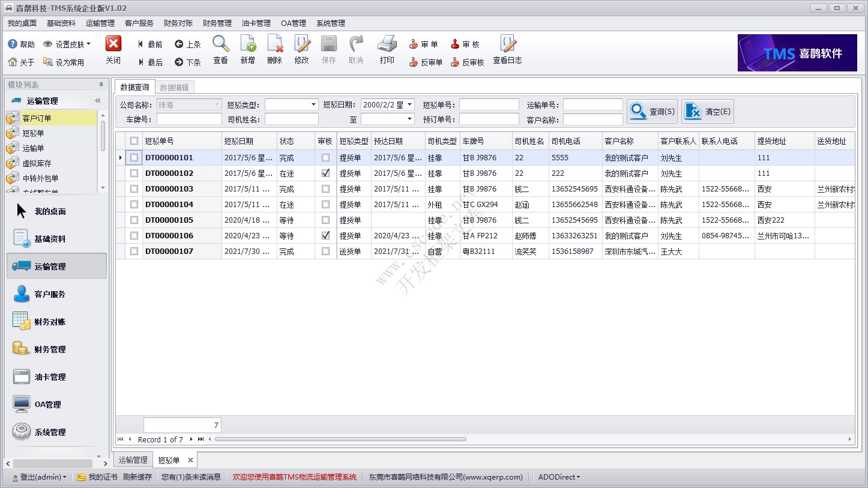Open the 至 end date dropdown
The width and height of the screenshot is (868, 488).
pos(410,119)
